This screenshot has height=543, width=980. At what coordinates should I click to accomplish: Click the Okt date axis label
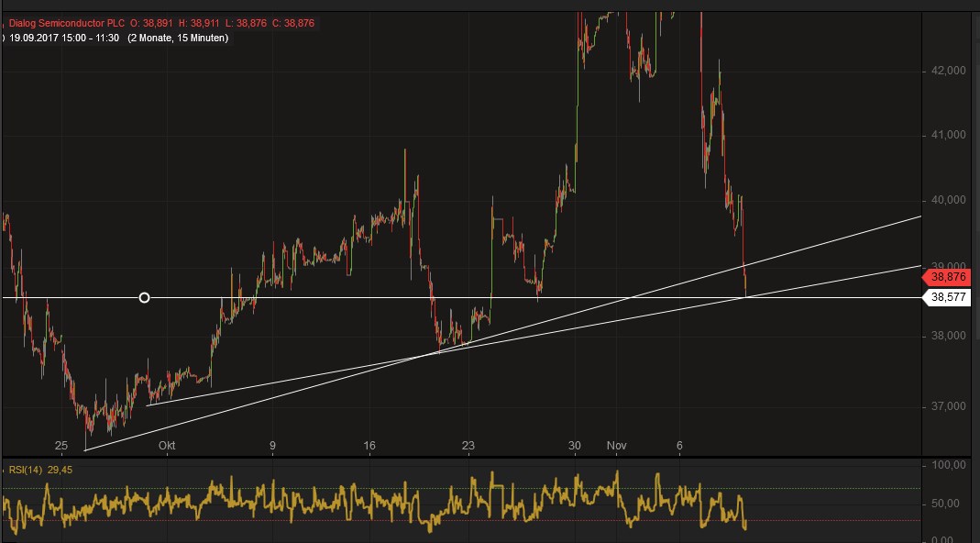pos(167,446)
